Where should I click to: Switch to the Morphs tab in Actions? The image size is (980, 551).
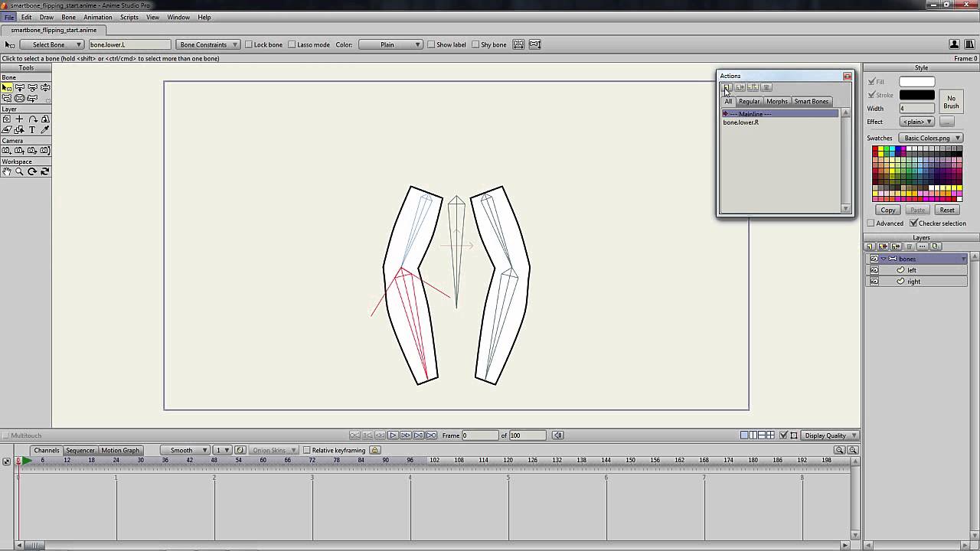click(x=777, y=101)
